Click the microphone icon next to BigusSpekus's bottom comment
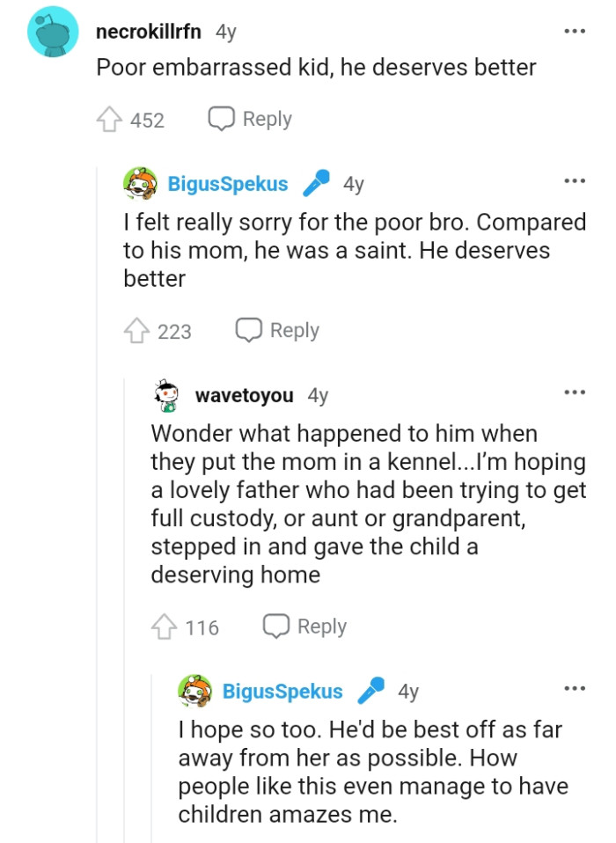 click(370, 691)
